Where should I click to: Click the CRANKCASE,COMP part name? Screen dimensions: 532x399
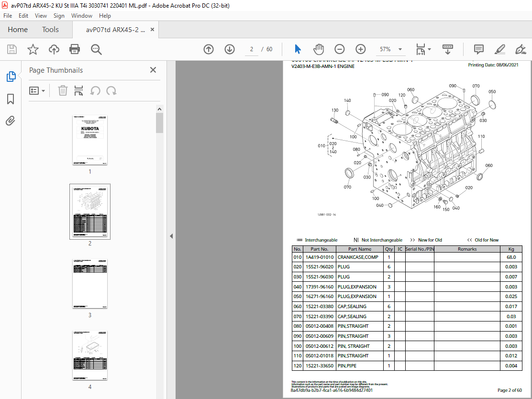pos(357,257)
